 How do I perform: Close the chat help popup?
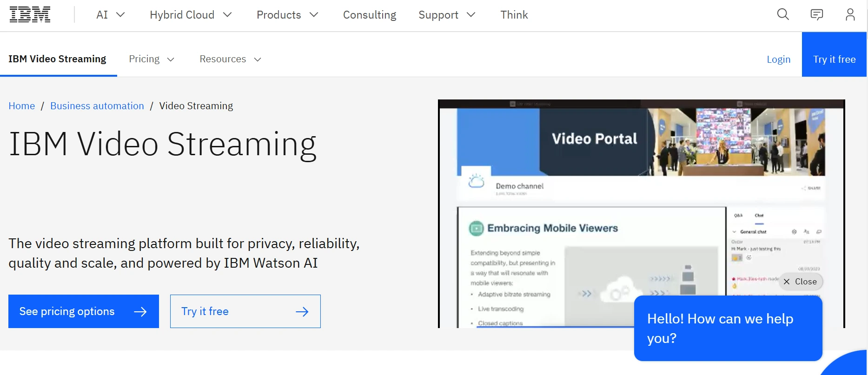tap(800, 282)
